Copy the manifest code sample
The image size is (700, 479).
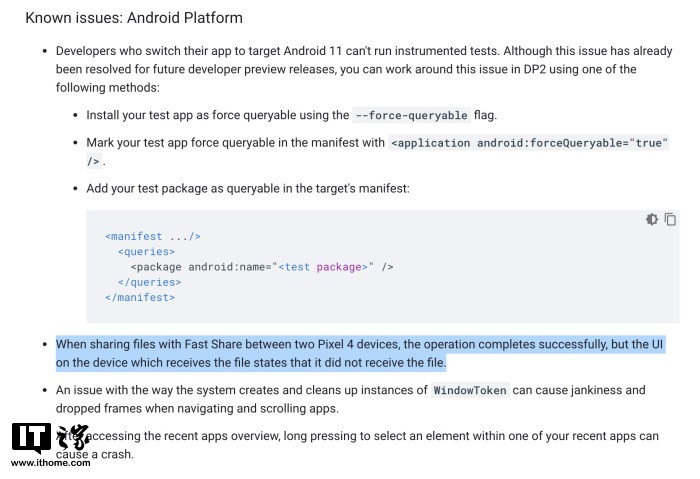click(670, 219)
